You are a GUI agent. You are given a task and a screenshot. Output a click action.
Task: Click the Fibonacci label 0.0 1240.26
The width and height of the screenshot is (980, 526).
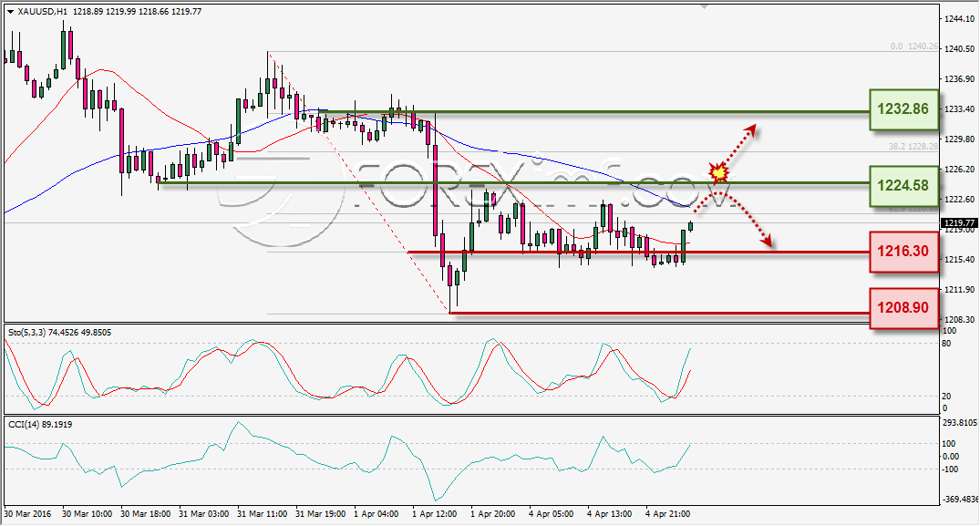[913, 46]
